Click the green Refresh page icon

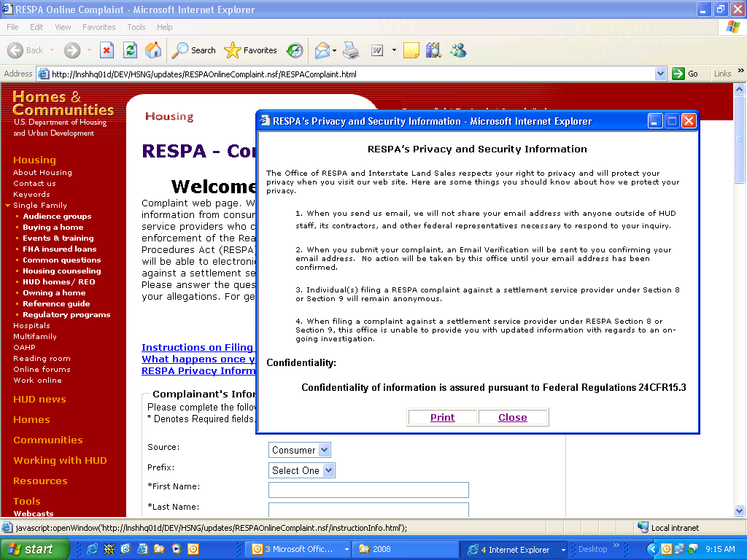tap(130, 50)
